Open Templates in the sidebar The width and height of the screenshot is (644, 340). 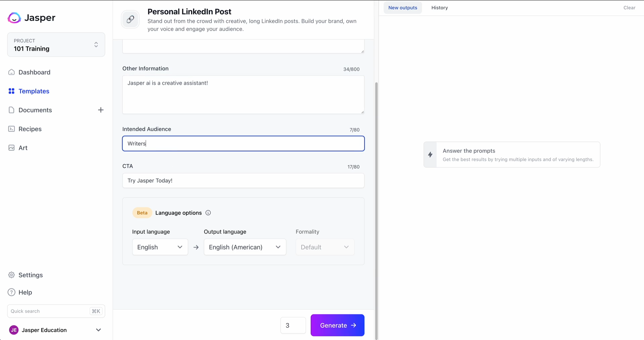click(x=34, y=91)
